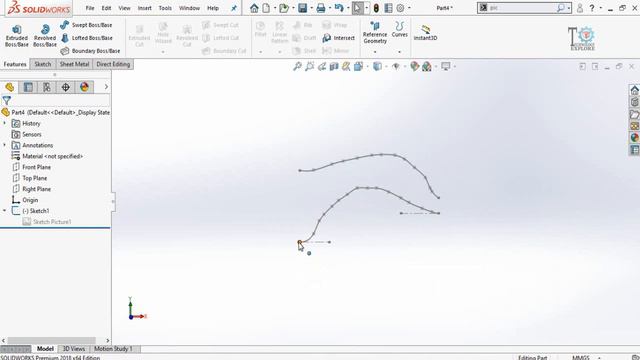640x360 pixels.
Task: Open the View Orientation icon
Action: 358,66
